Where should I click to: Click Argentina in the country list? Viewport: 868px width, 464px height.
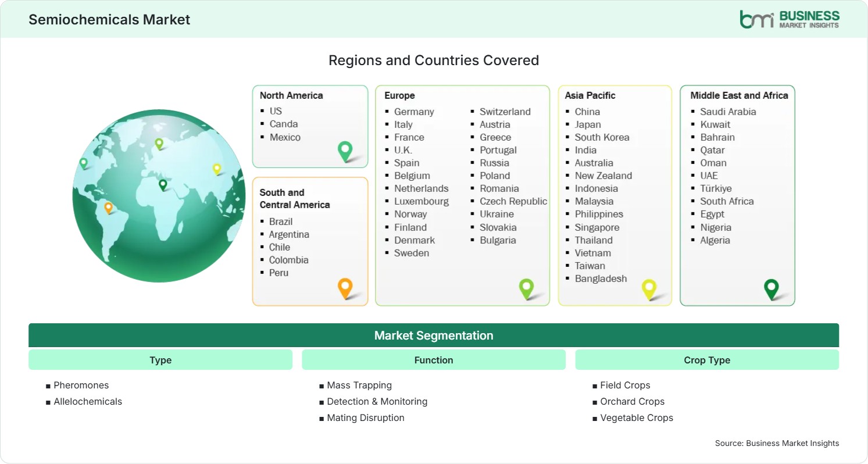pyautogui.click(x=289, y=234)
